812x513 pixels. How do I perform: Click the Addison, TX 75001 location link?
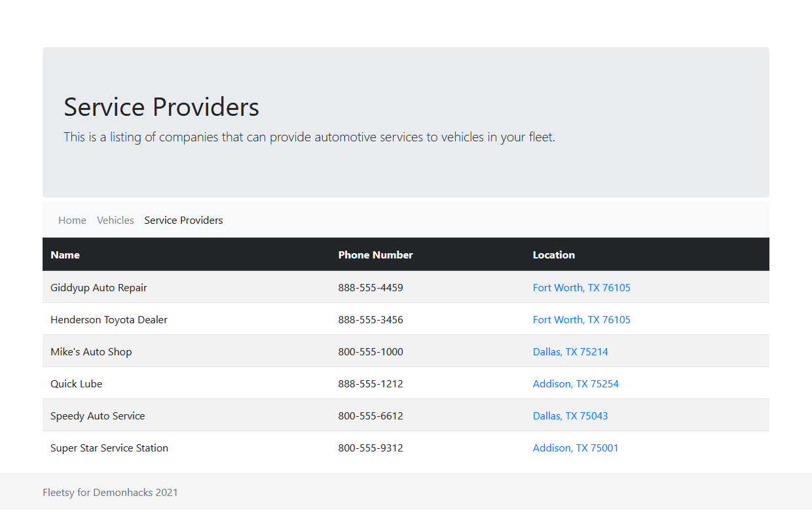(576, 448)
